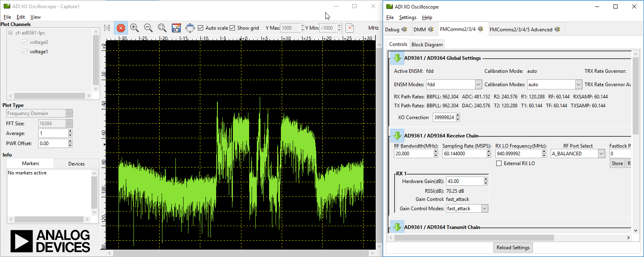Increase the Sampling Rate stepper
The height and width of the screenshot is (257, 644).
[488, 152]
